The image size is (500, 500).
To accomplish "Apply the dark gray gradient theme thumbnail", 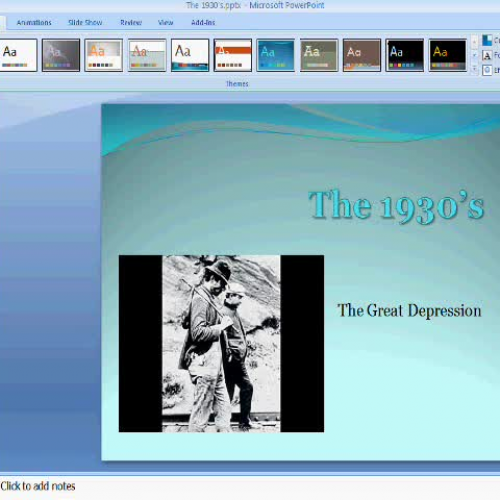I will click(61, 55).
